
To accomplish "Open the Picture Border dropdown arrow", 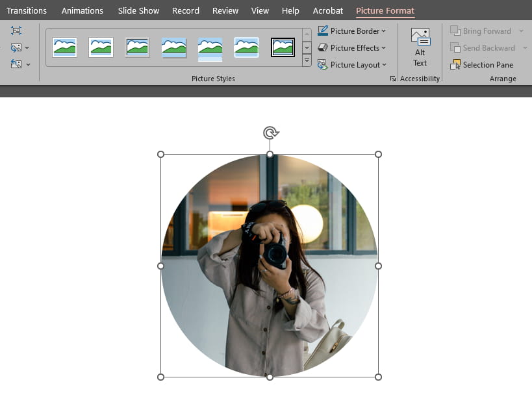I will pyautogui.click(x=383, y=31).
